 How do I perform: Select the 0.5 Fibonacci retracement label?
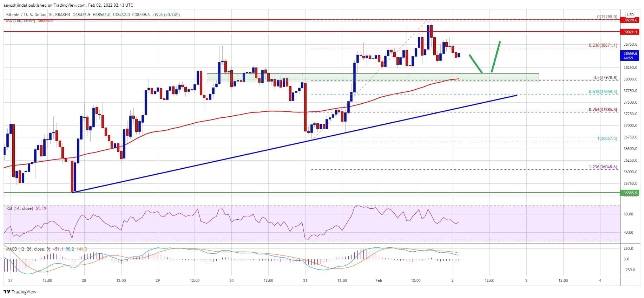605,78
